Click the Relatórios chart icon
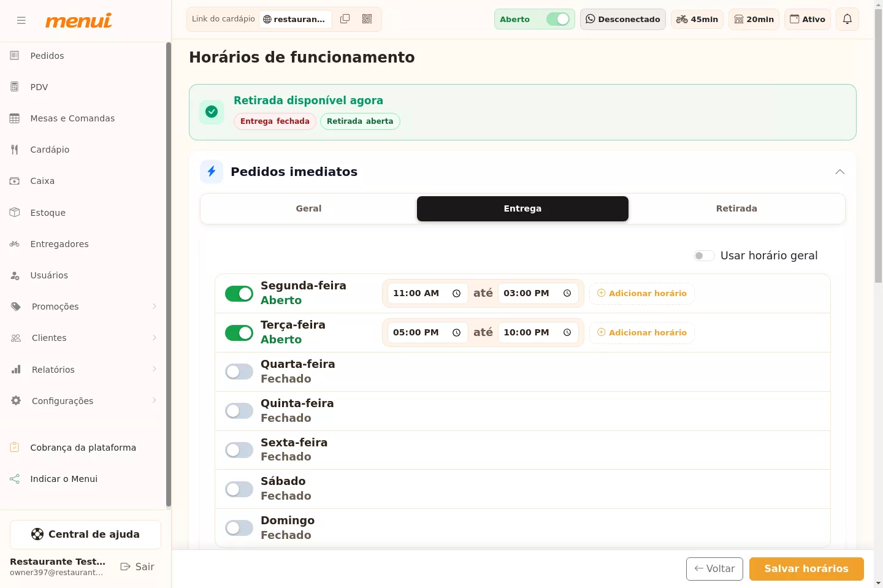Screen dimensions: 883x588 pyautogui.click(x=16, y=370)
